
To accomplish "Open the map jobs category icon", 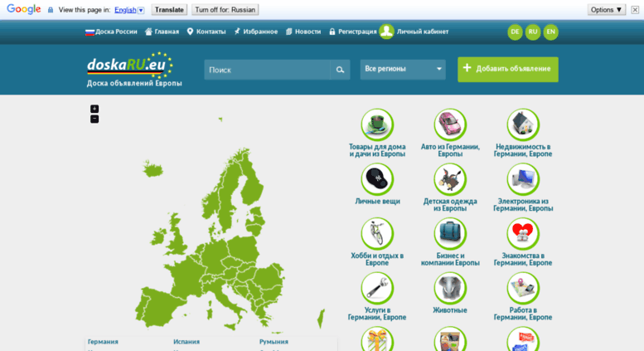I will tap(522, 288).
